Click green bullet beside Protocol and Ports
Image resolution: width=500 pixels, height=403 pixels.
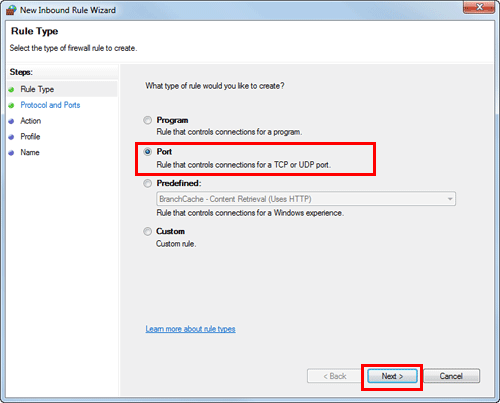(x=11, y=105)
